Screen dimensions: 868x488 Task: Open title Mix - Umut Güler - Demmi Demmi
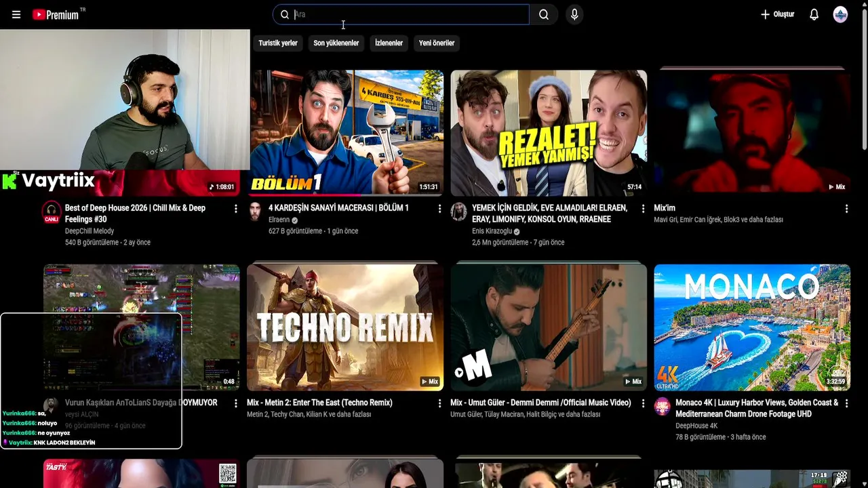pos(540,403)
